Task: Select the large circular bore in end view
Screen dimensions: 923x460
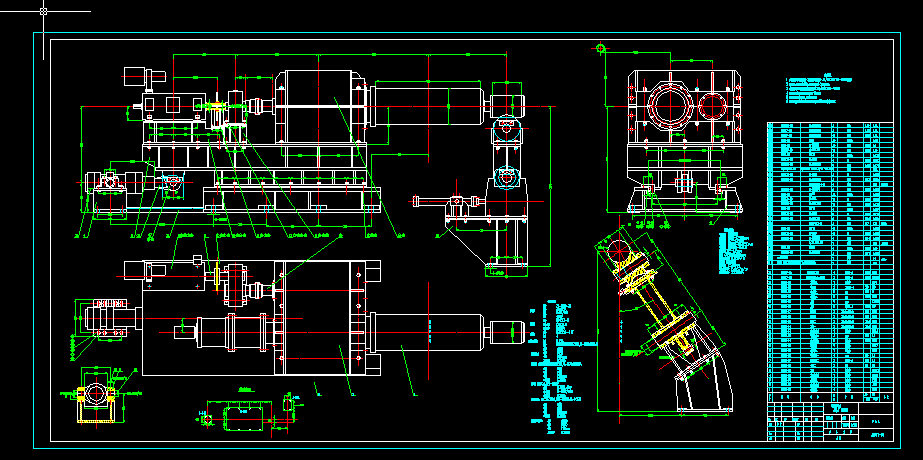Action: click(670, 106)
